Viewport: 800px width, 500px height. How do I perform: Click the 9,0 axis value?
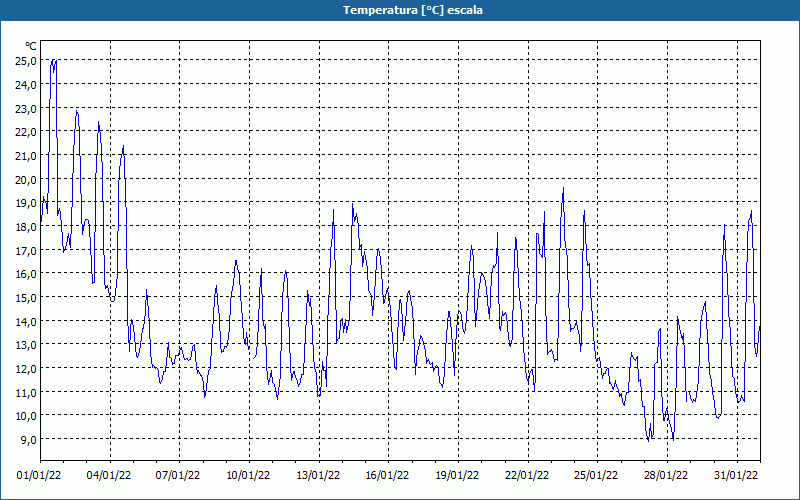pyautogui.click(x=29, y=439)
